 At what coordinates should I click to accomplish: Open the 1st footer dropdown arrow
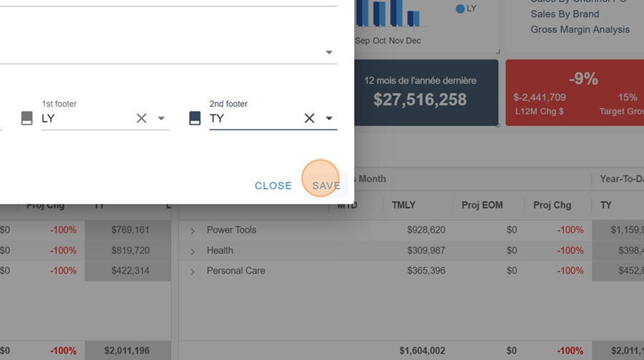(x=161, y=118)
